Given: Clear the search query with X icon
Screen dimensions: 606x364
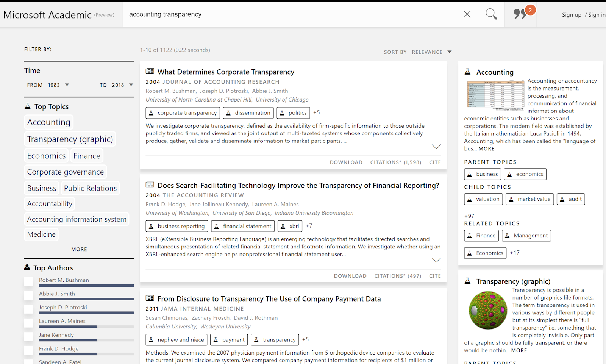Looking at the screenshot, I should pos(467,14).
